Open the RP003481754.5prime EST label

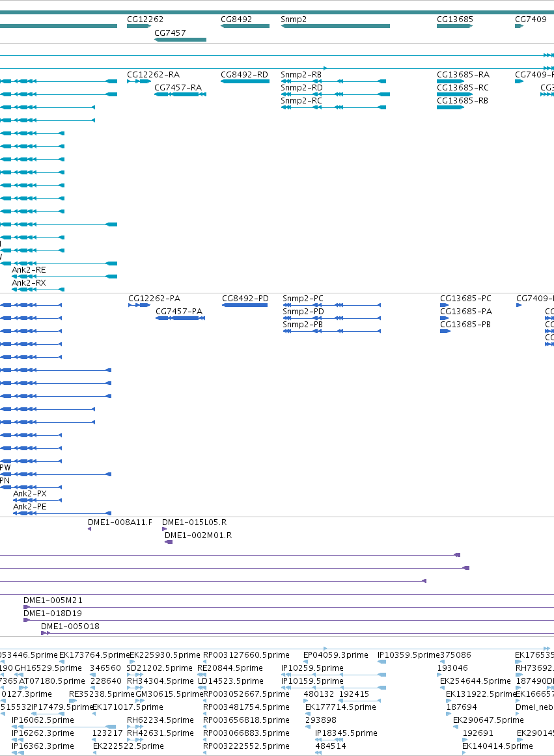click(247, 707)
